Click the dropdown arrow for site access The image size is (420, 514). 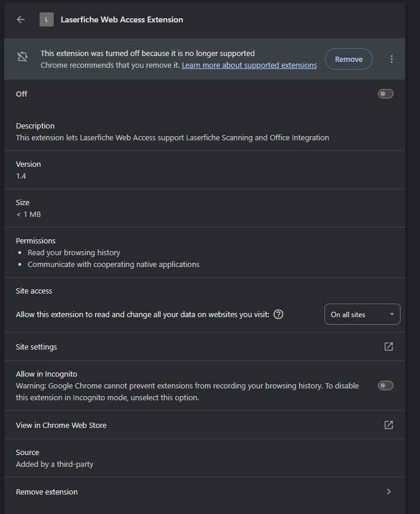pyautogui.click(x=392, y=314)
